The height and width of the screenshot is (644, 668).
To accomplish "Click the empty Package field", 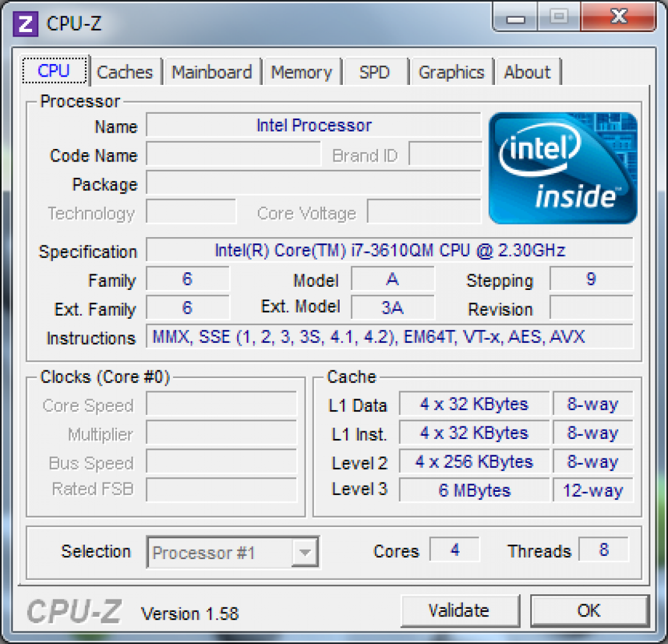I will point(313,182).
